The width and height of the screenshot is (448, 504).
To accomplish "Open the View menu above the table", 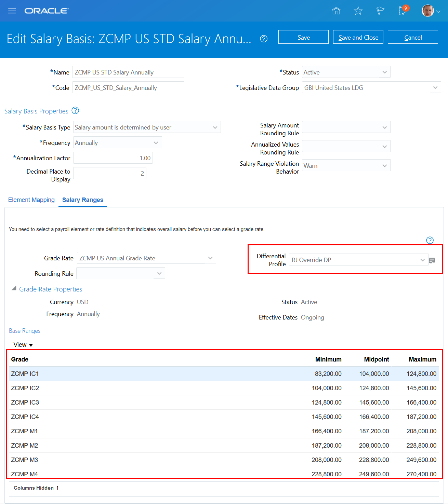I will coord(23,345).
